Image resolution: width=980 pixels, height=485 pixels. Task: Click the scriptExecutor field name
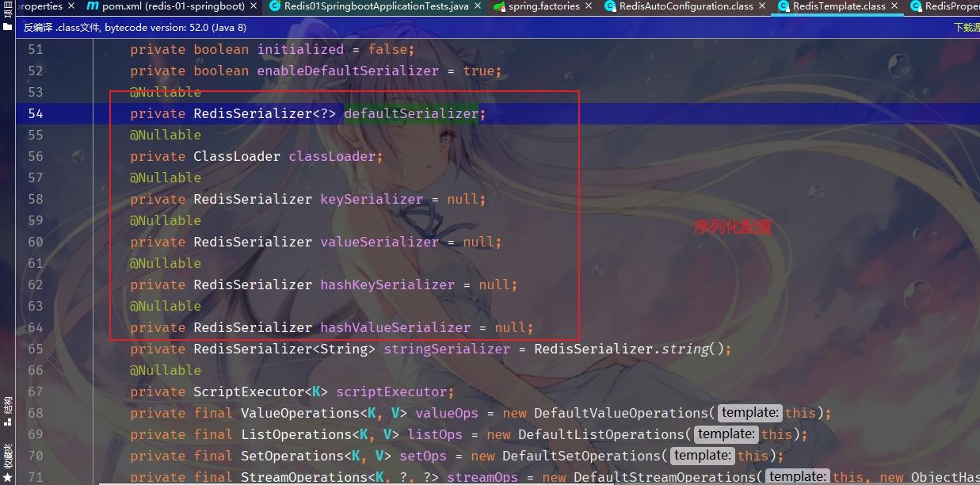tap(391, 391)
